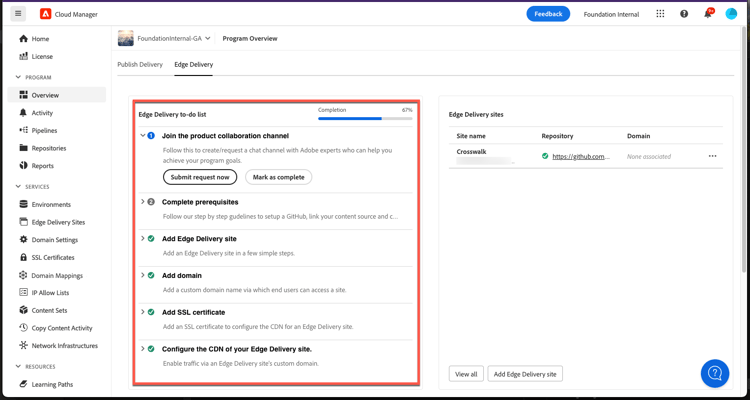Expand the Add Edge Delivery site step
This screenshot has height=400, width=750.
point(143,238)
